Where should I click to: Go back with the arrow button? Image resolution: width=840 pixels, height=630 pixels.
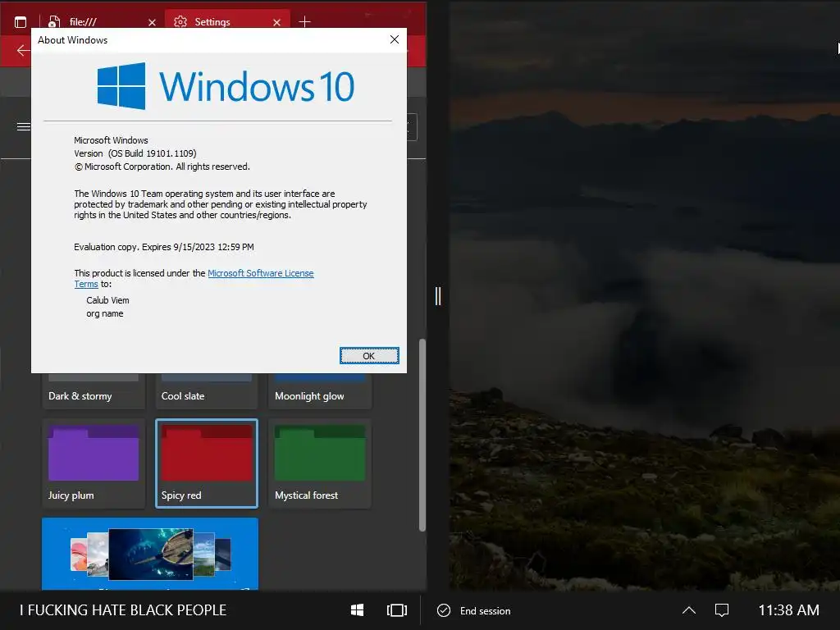[23, 51]
